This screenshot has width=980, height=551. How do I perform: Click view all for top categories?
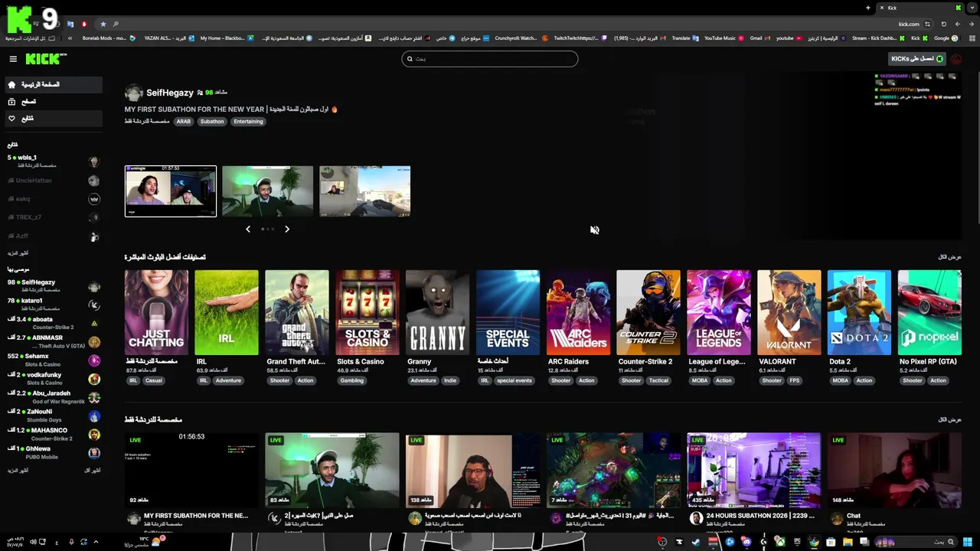949,257
